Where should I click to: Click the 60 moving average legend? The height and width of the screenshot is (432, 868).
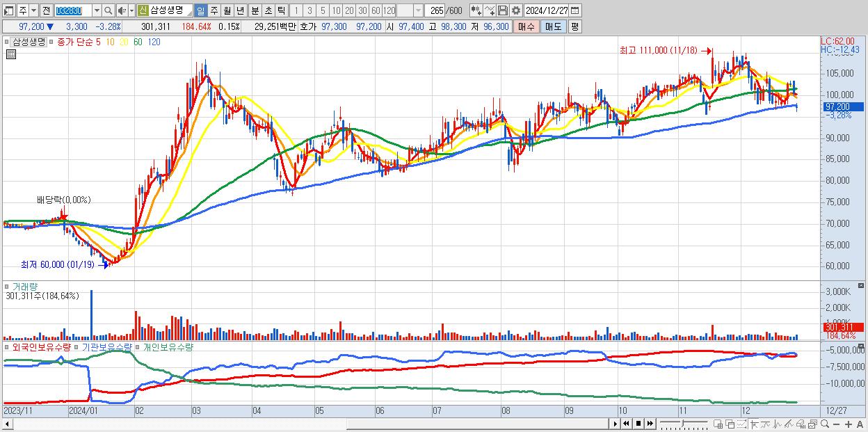137,42
